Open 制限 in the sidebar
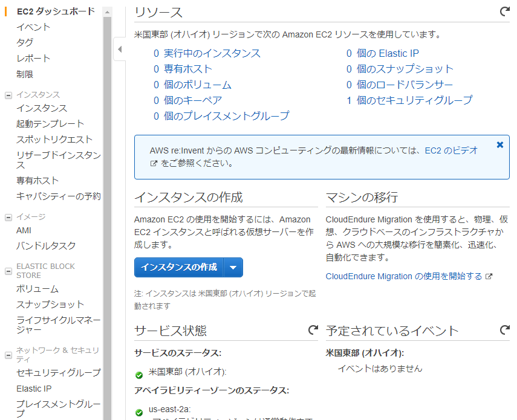This screenshot has height=420, width=517. (x=25, y=74)
